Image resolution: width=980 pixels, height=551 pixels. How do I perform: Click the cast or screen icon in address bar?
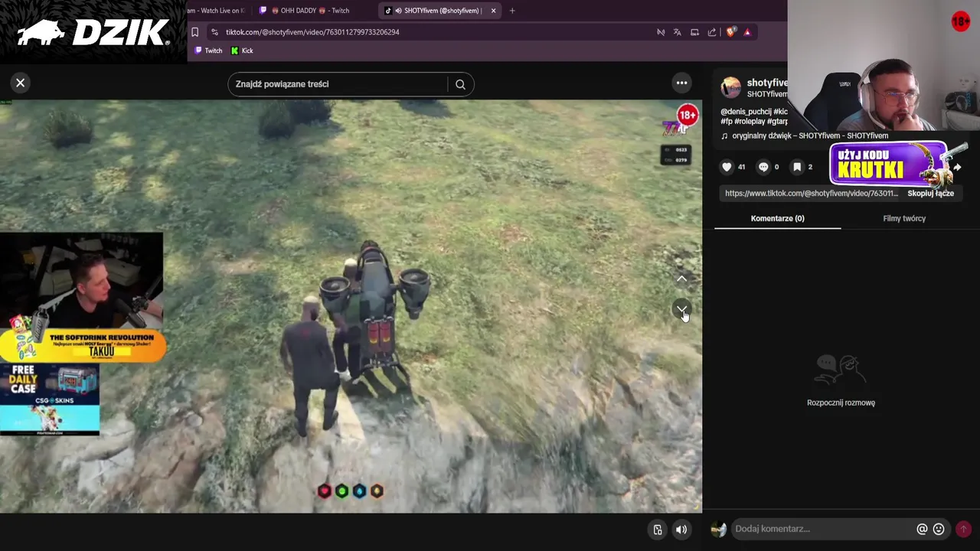[694, 32]
